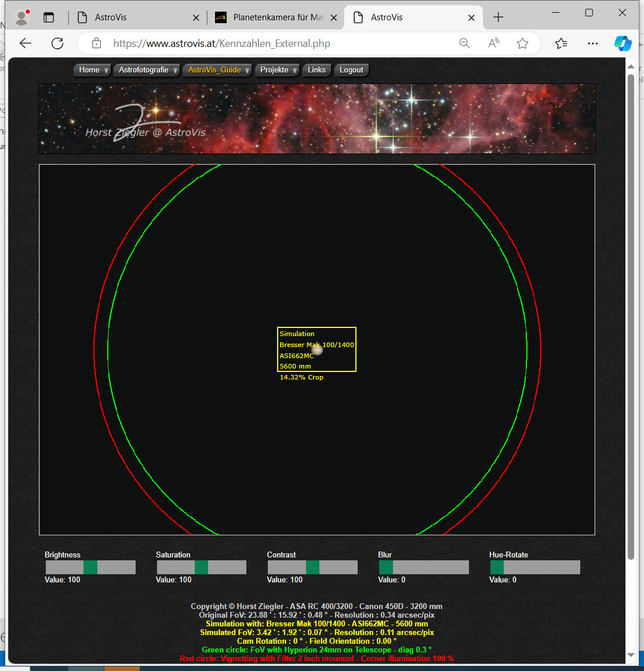Open the browser profile icon
The image size is (644, 671).
21,17
